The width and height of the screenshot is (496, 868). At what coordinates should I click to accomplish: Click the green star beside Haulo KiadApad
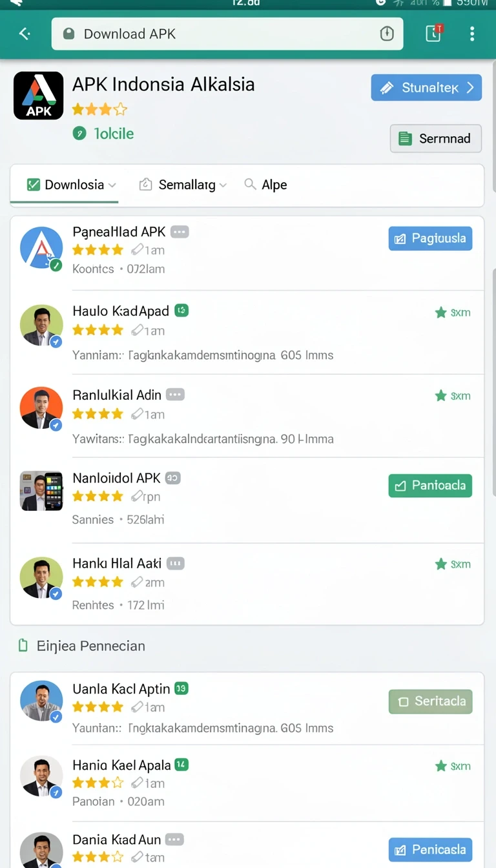pos(441,313)
